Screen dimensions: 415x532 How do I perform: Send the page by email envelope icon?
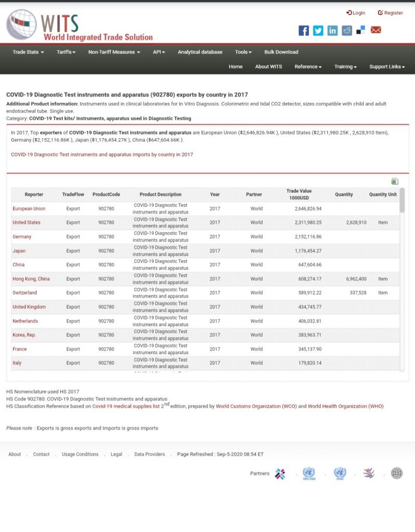375,30
